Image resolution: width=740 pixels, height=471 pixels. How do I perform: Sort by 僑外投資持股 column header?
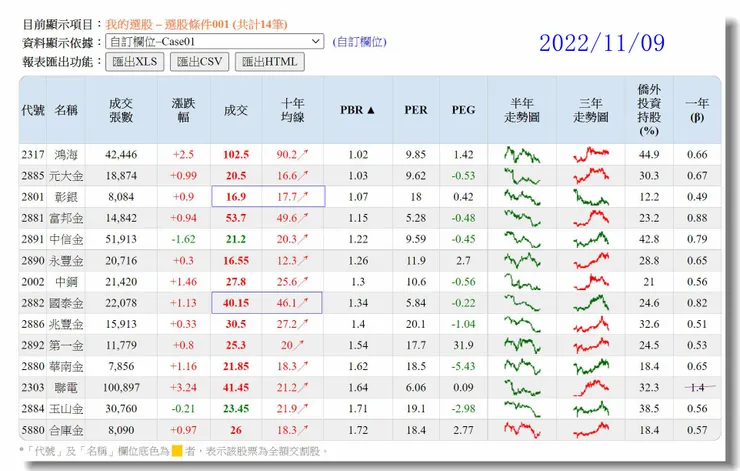[x=649, y=110]
